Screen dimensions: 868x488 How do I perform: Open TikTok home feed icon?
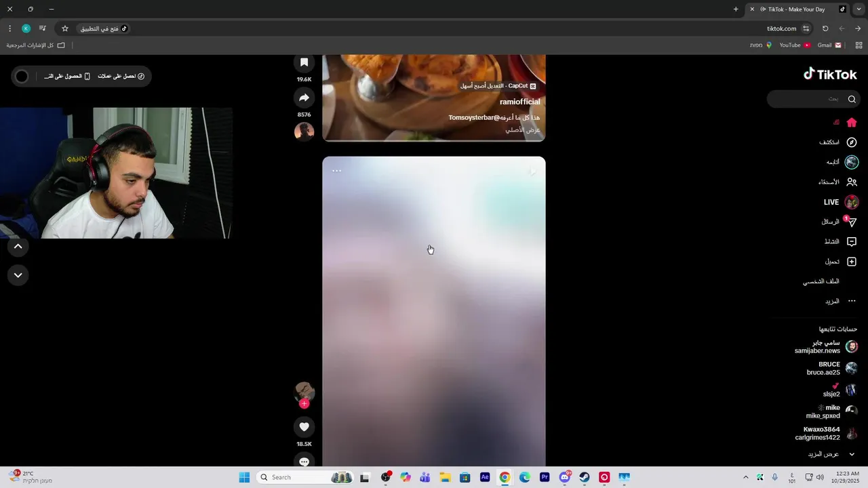(852, 123)
